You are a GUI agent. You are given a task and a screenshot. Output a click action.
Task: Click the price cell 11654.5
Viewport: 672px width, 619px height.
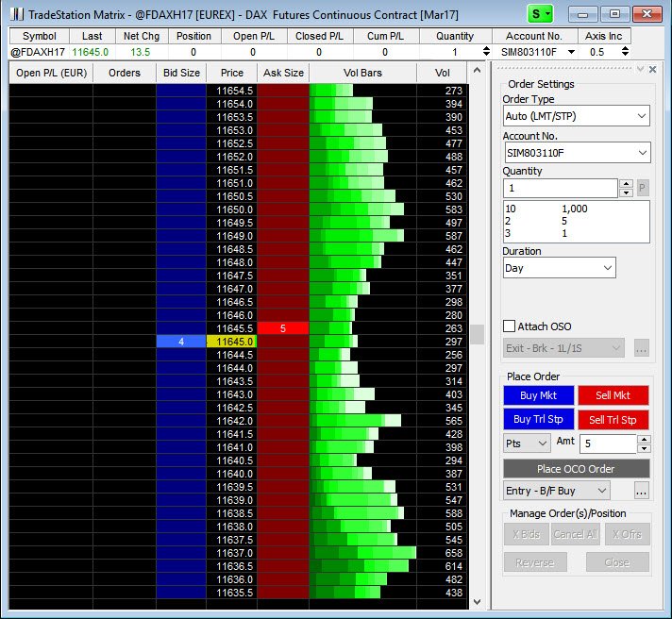click(x=231, y=91)
